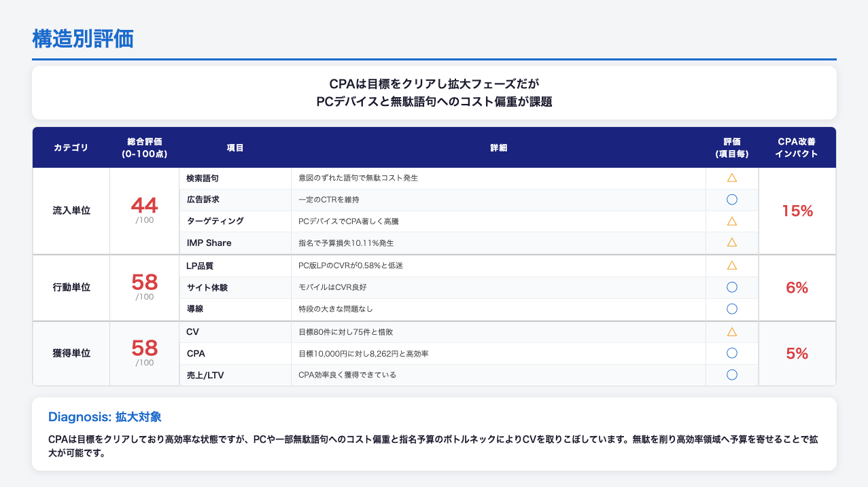Screen dimensions: 868x487
Task: Select the circle rating for 売上/LTV
Action: point(732,374)
